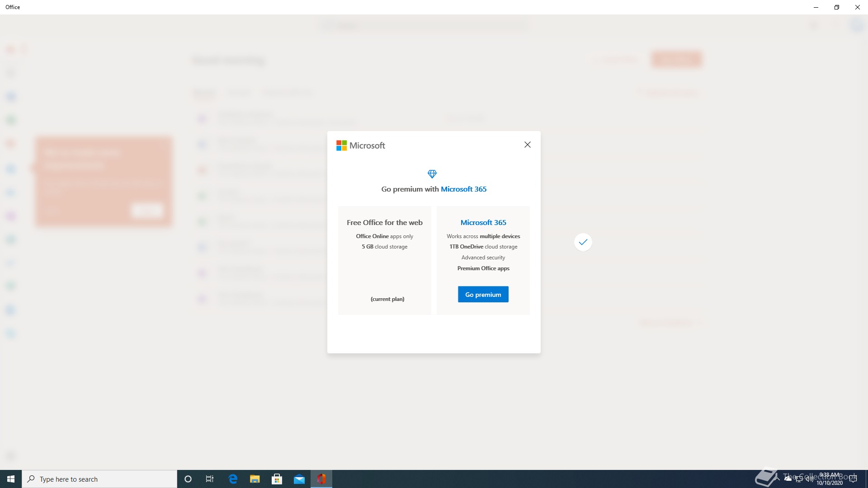Open Cortana from the taskbar
This screenshot has width=868, height=488.
188,479
